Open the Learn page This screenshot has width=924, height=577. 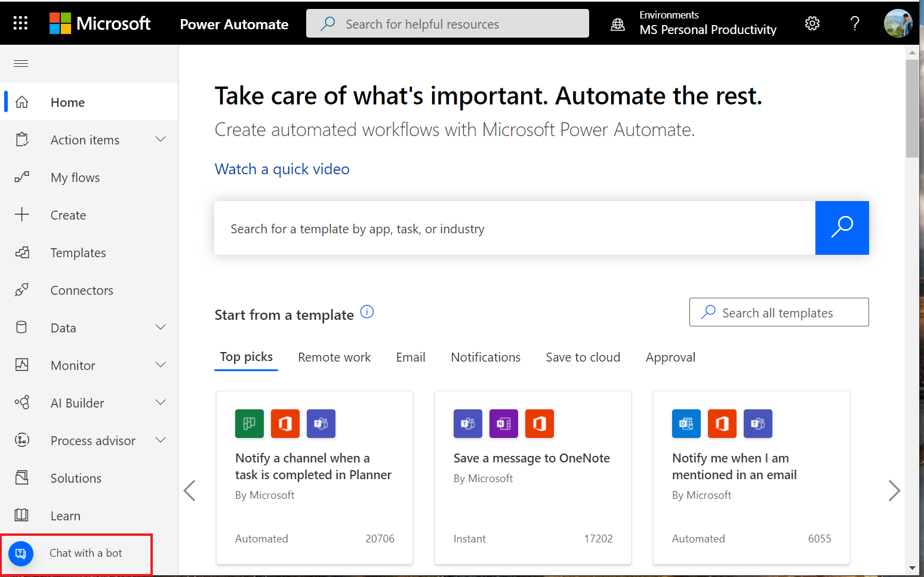pos(66,516)
